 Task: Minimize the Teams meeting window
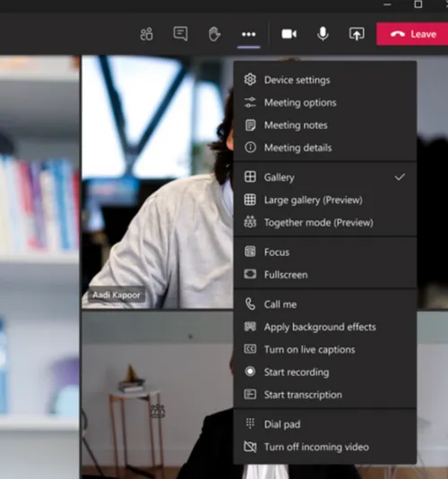click(x=387, y=4)
